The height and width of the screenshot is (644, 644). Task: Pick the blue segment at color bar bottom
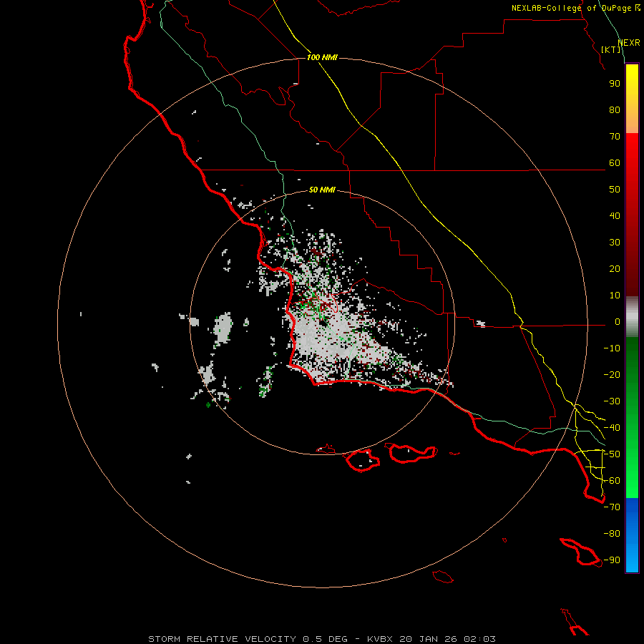click(632, 535)
